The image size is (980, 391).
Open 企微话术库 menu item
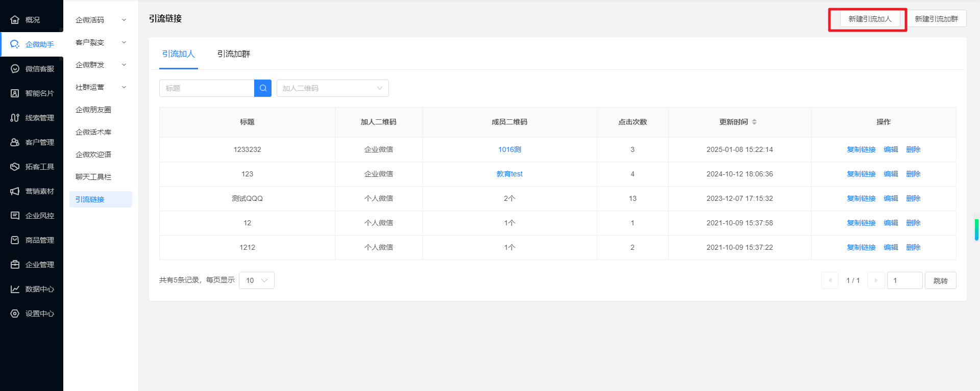[x=93, y=132]
